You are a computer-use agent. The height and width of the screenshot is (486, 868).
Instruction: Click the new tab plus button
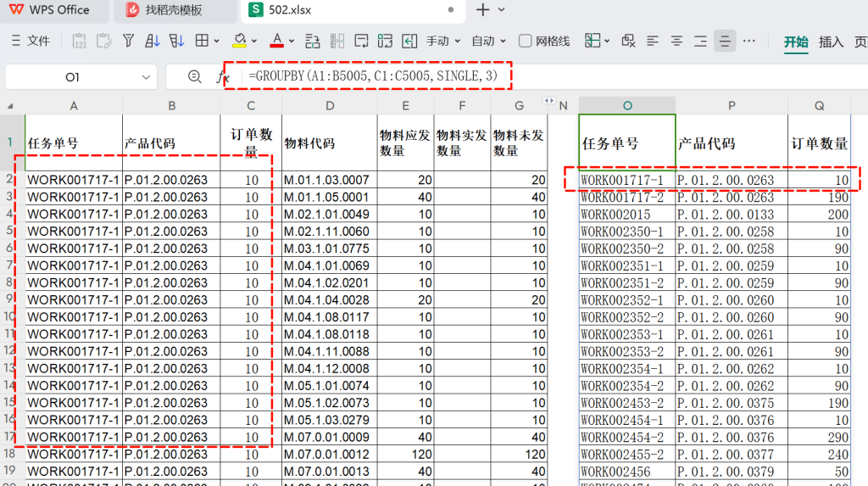[482, 10]
